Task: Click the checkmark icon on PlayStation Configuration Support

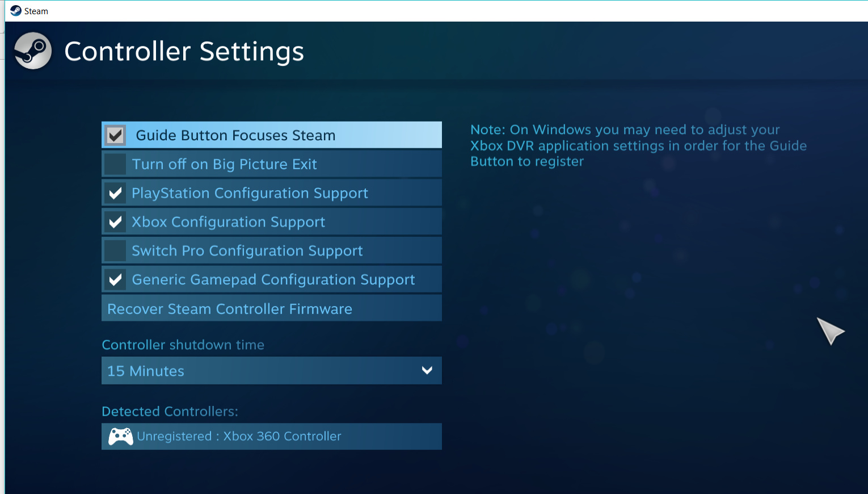Action: (x=115, y=192)
